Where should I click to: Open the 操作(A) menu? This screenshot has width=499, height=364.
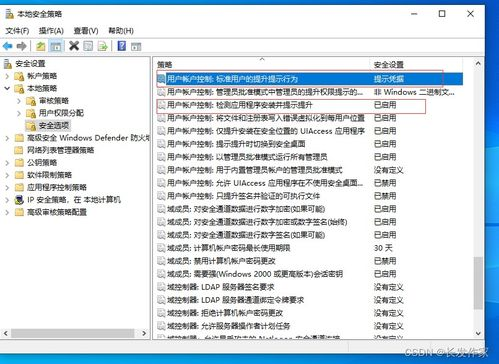51,31
